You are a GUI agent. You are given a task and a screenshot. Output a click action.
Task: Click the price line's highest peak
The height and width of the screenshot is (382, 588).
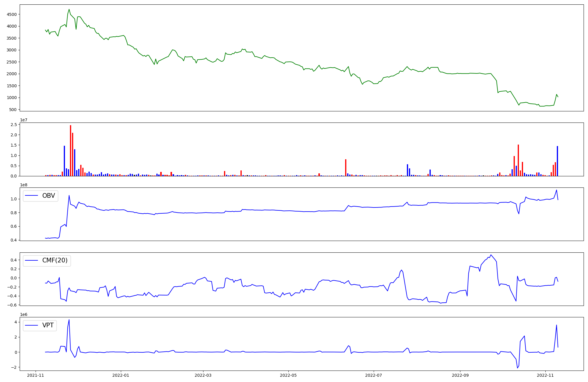(x=69, y=9)
